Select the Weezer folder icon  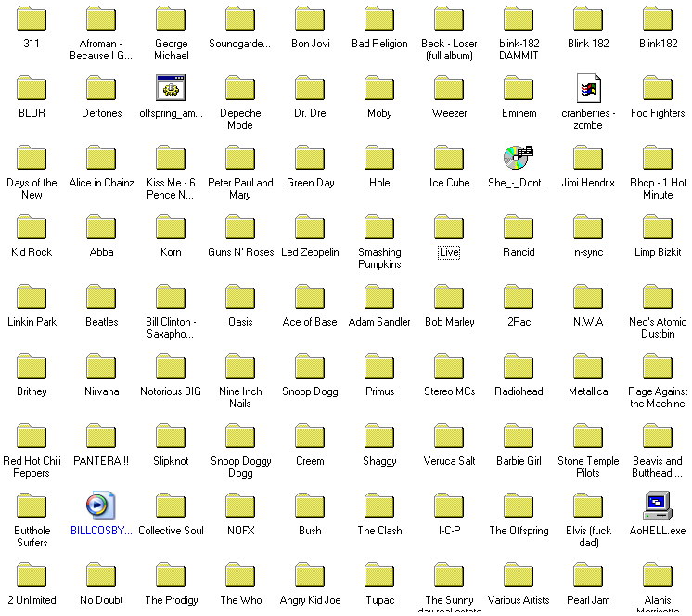point(449,88)
